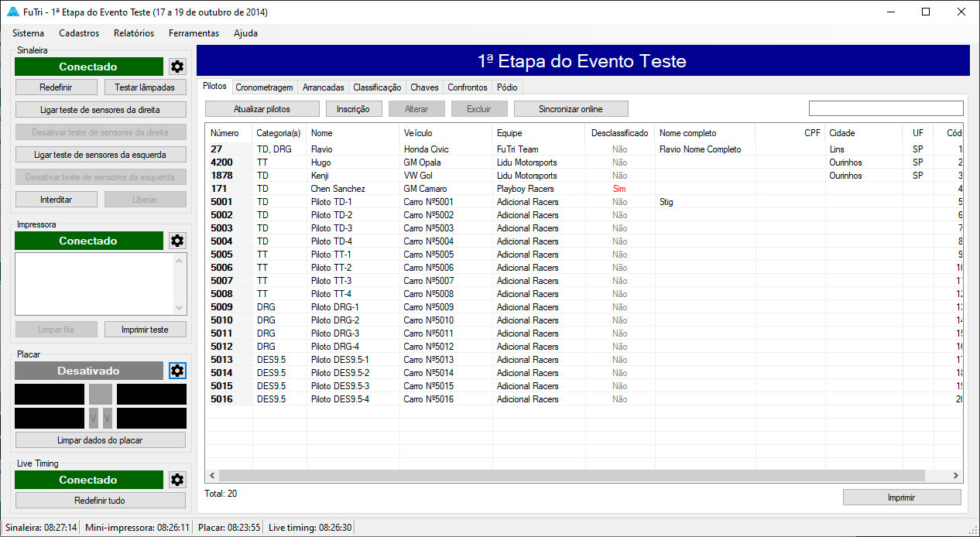Click the search field above the pilots list

[x=886, y=108]
